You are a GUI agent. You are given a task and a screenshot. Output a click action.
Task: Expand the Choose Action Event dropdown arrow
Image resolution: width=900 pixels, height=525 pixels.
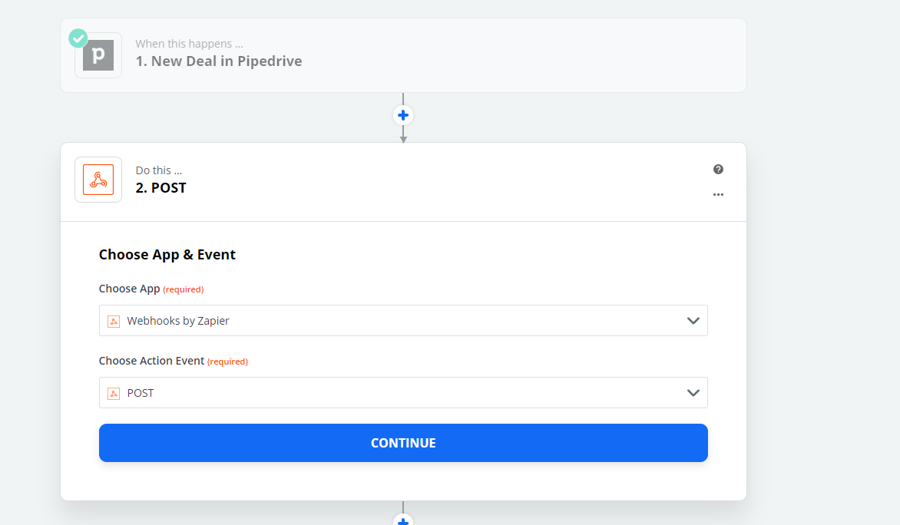coord(693,393)
